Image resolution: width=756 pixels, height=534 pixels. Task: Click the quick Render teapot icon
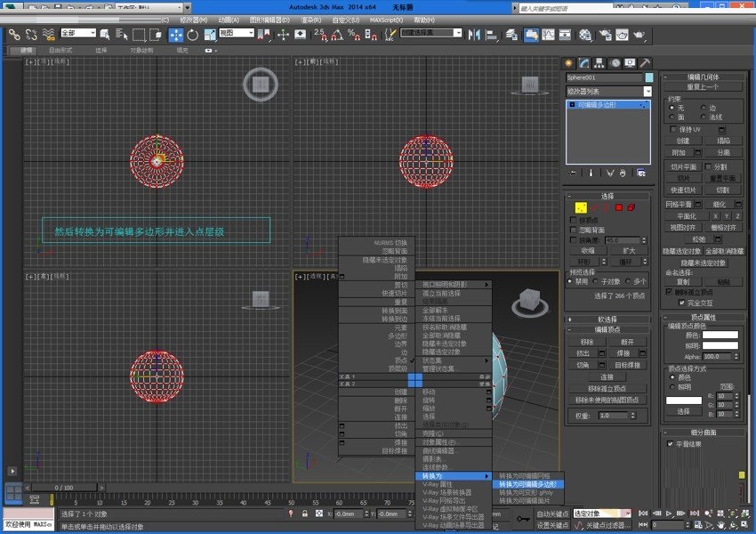click(639, 35)
